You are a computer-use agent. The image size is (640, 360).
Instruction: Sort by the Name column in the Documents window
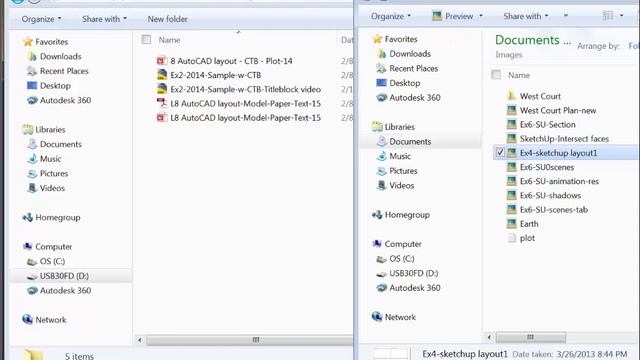(519, 75)
